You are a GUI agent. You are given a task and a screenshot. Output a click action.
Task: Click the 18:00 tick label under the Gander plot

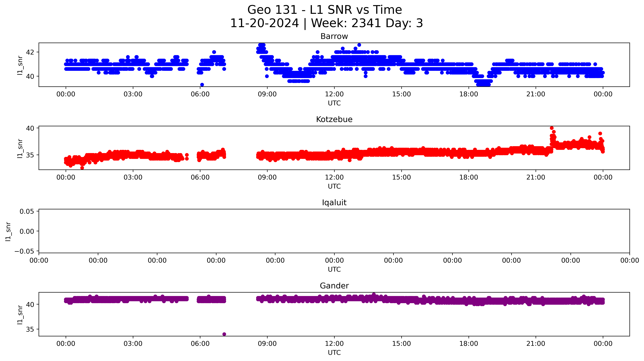pyautogui.click(x=469, y=344)
